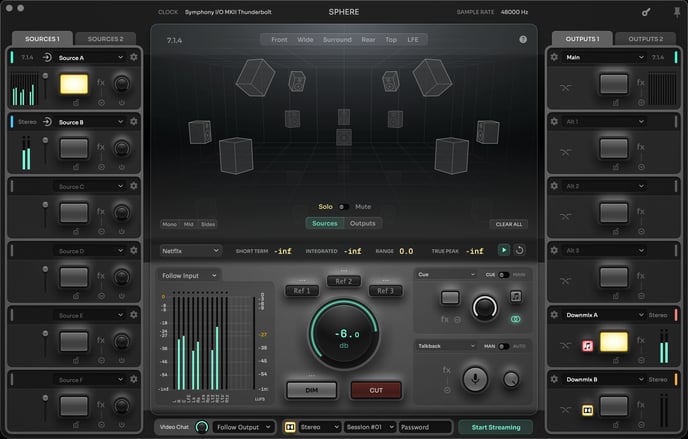Image resolution: width=688 pixels, height=439 pixels.
Task: Toggle the Solo/Mute switch
Action: (x=344, y=207)
